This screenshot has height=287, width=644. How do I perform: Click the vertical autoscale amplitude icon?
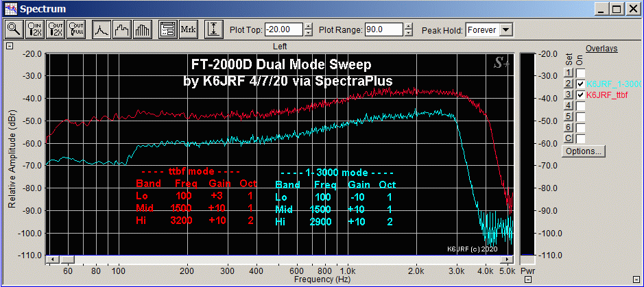[x=213, y=29]
